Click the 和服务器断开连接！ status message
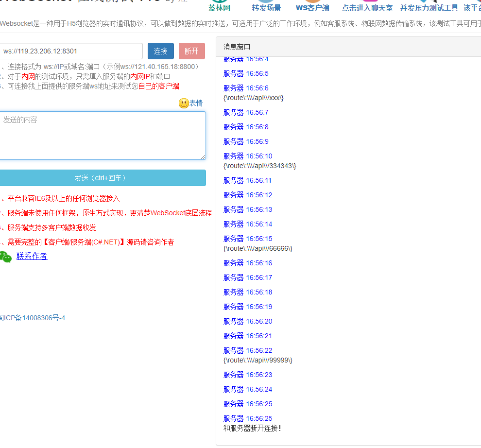481x448 pixels. (x=252, y=429)
